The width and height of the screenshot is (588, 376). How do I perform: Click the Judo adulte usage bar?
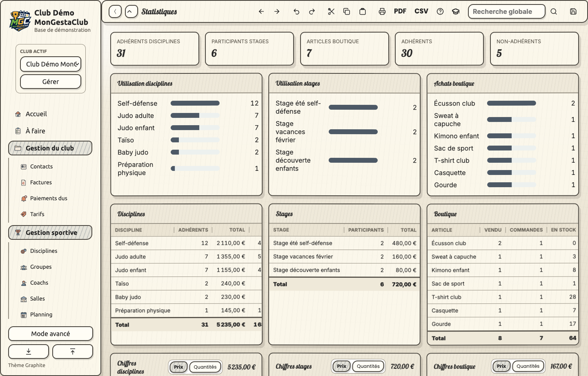(x=195, y=115)
